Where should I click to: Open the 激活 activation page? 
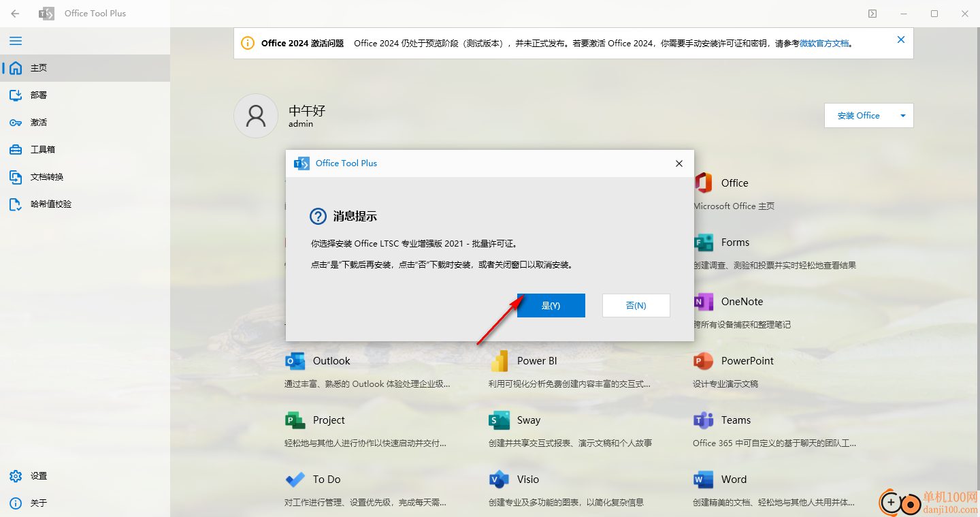[x=85, y=123]
